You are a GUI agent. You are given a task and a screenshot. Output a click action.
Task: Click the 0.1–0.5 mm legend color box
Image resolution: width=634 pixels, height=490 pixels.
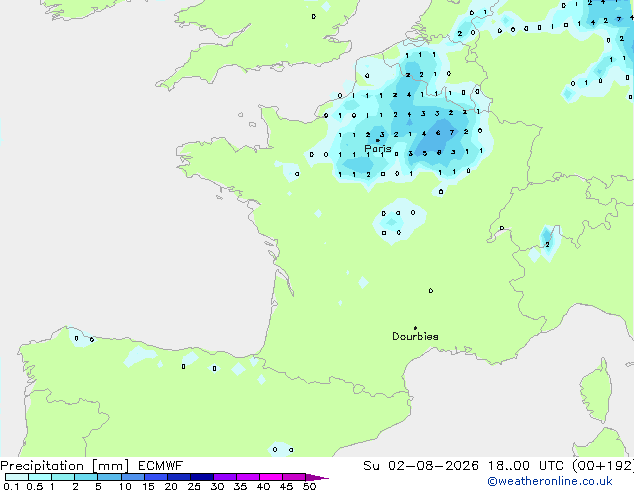(x=17, y=477)
